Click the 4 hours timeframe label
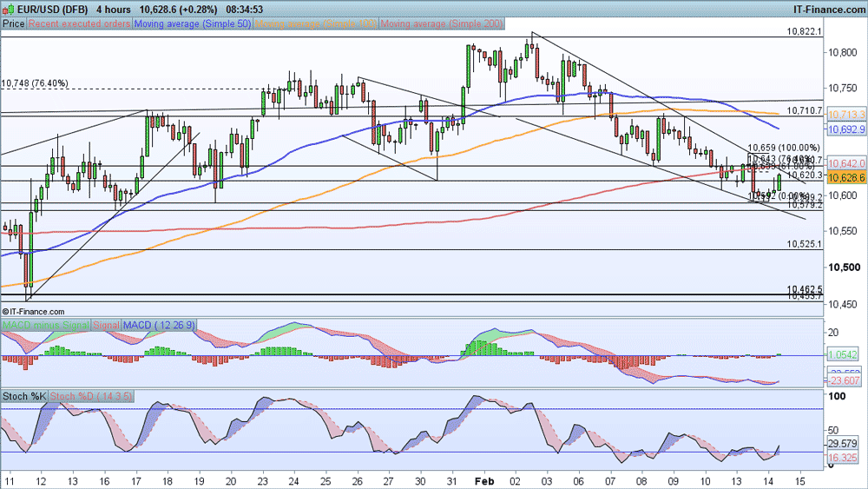 (x=114, y=10)
